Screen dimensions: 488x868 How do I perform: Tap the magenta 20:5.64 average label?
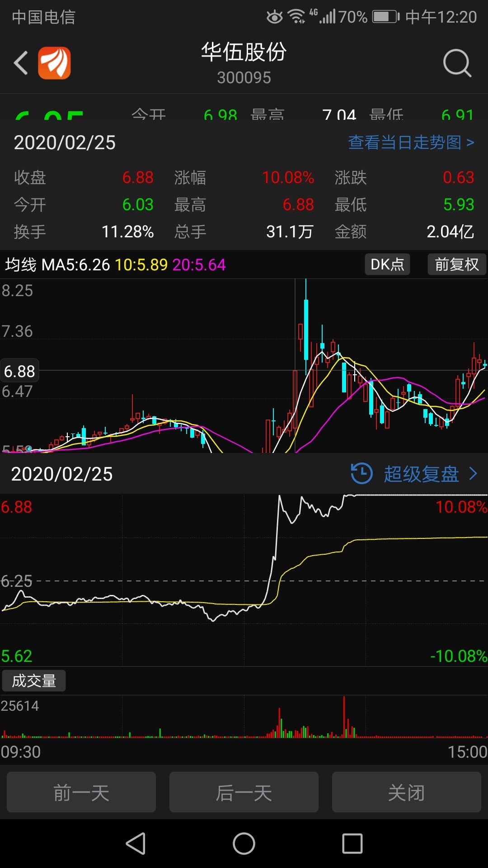pyautogui.click(x=199, y=265)
